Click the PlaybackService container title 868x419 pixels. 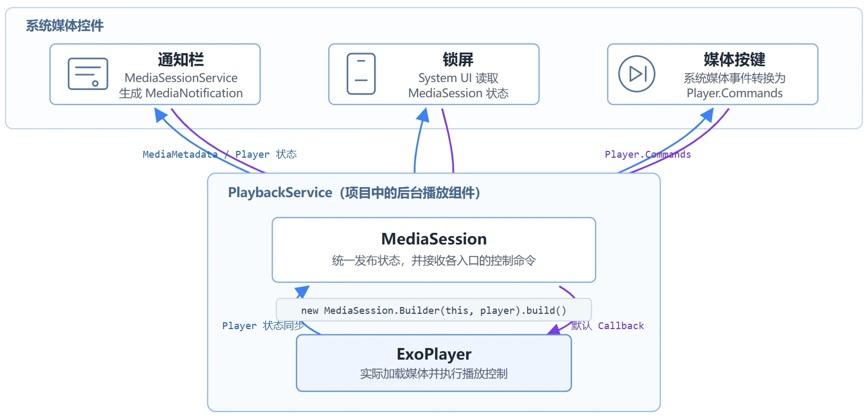(x=354, y=192)
